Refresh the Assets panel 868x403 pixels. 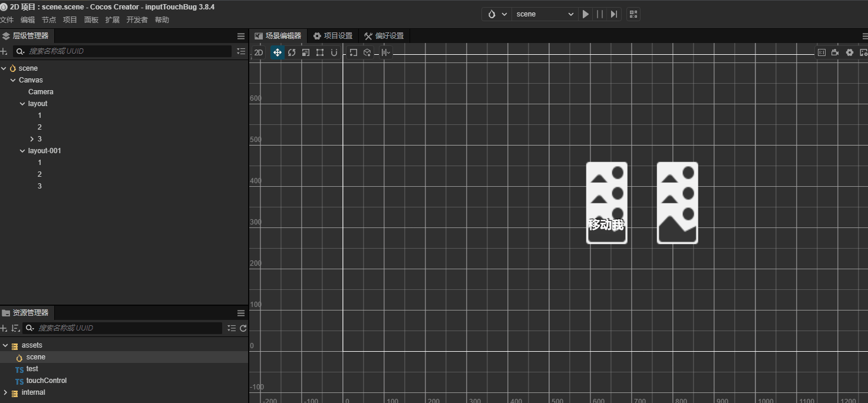coord(243,328)
